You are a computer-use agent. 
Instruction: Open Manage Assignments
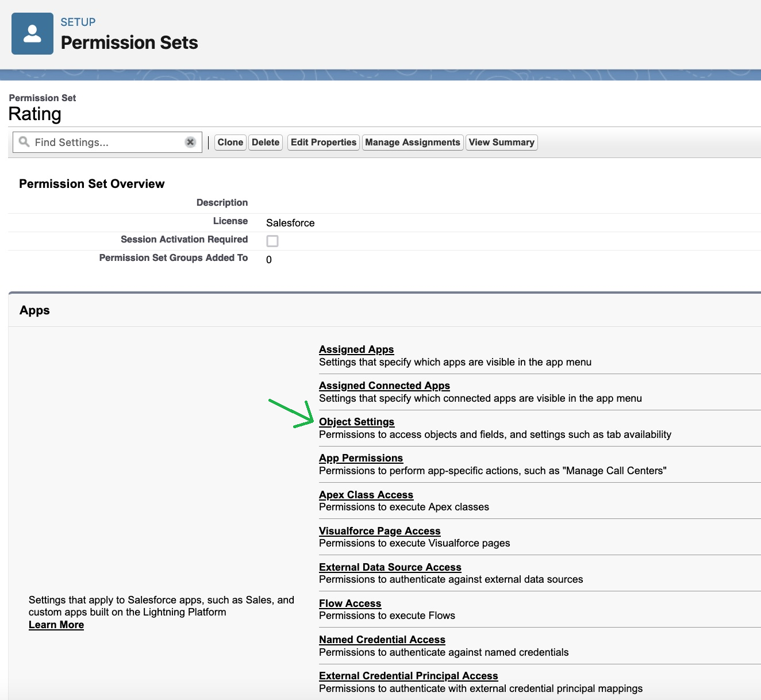pos(413,142)
